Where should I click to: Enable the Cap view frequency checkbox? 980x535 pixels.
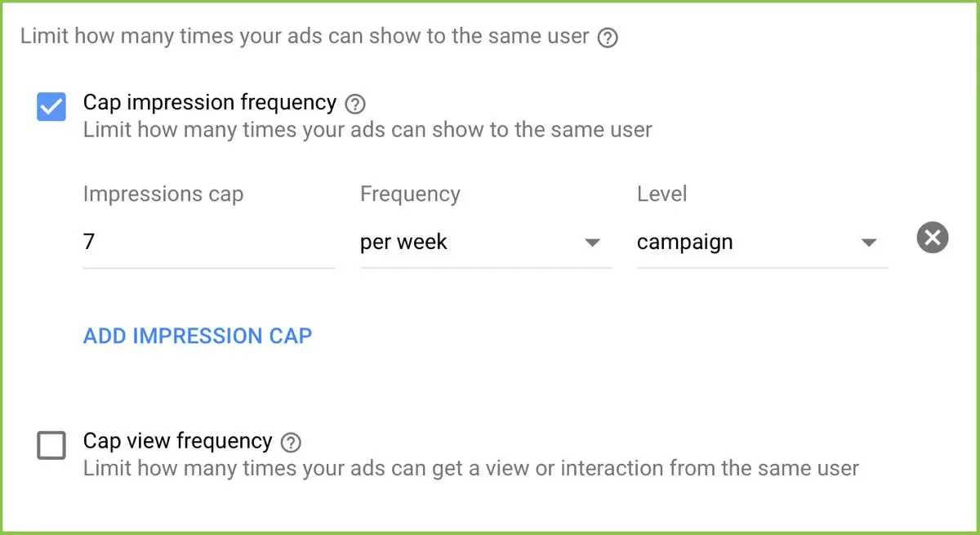[51, 446]
